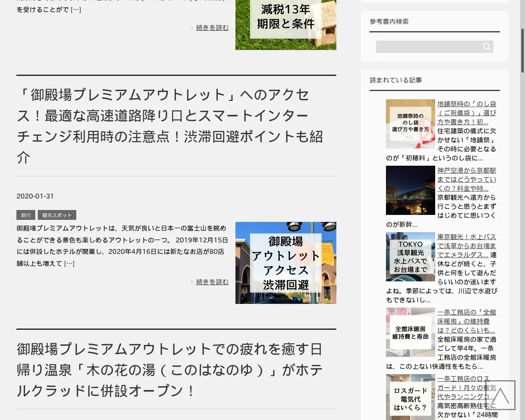The image size is (525, 420).
Task: Open the 神戸空港 night photo sidebar thumbnail
Action: pos(411,190)
